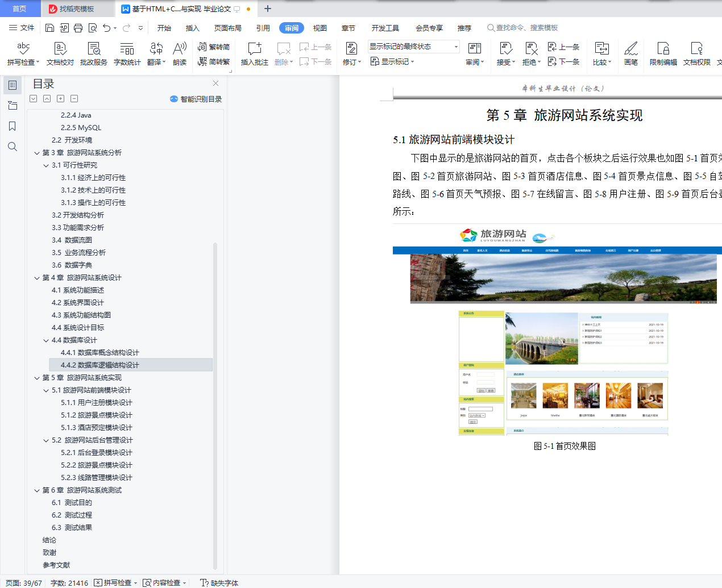Click the 图 5-1 homepage screenshot image
This screenshot has width=722, height=588.
(x=557, y=331)
